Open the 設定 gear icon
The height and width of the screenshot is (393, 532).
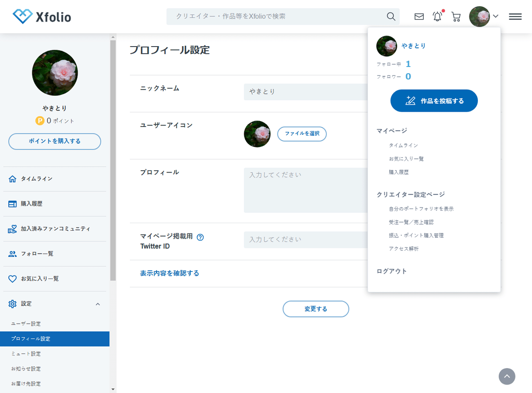click(12, 303)
